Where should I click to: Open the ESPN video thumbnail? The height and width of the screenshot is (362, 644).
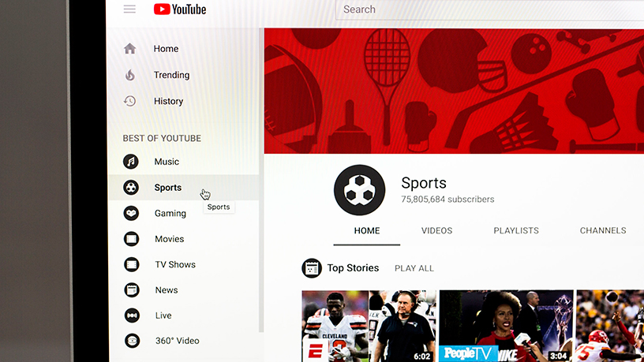coord(369,326)
